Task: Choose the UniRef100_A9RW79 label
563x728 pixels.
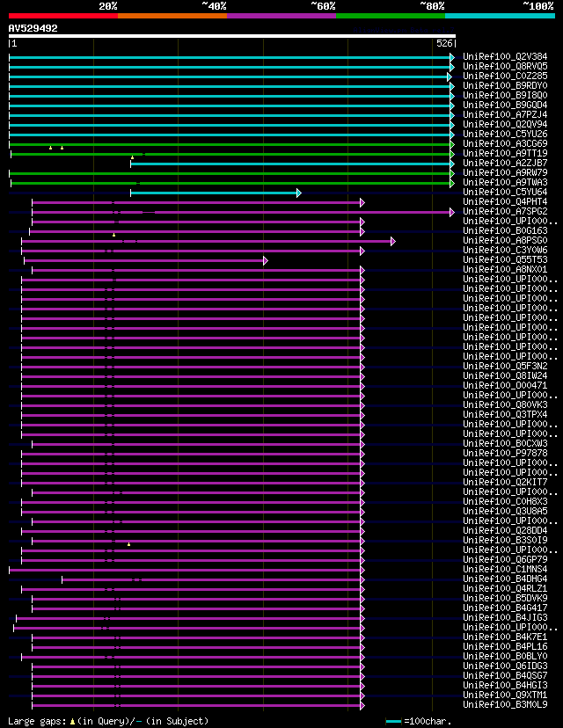Action: coord(505,172)
